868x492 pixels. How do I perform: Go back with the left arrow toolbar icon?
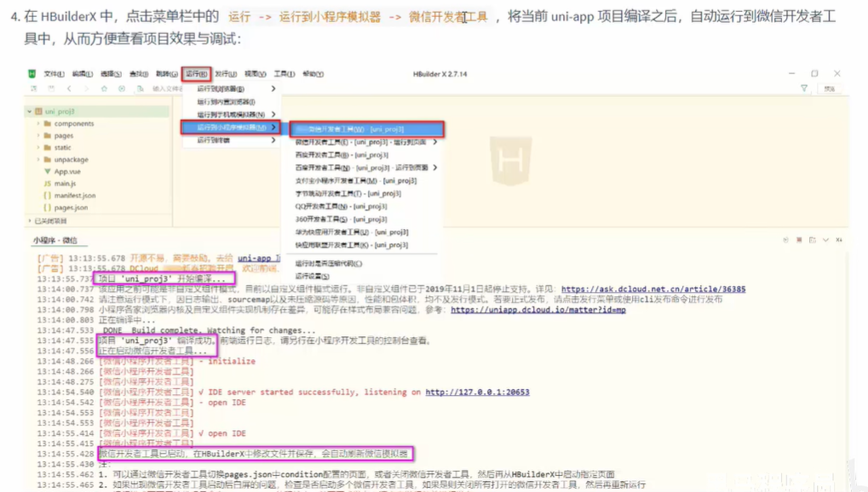(69, 89)
